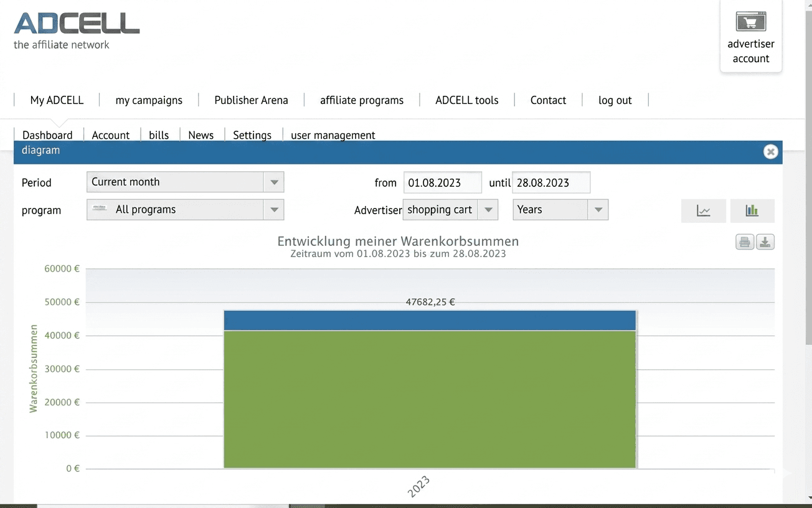Open My ADCELL menu

point(57,100)
